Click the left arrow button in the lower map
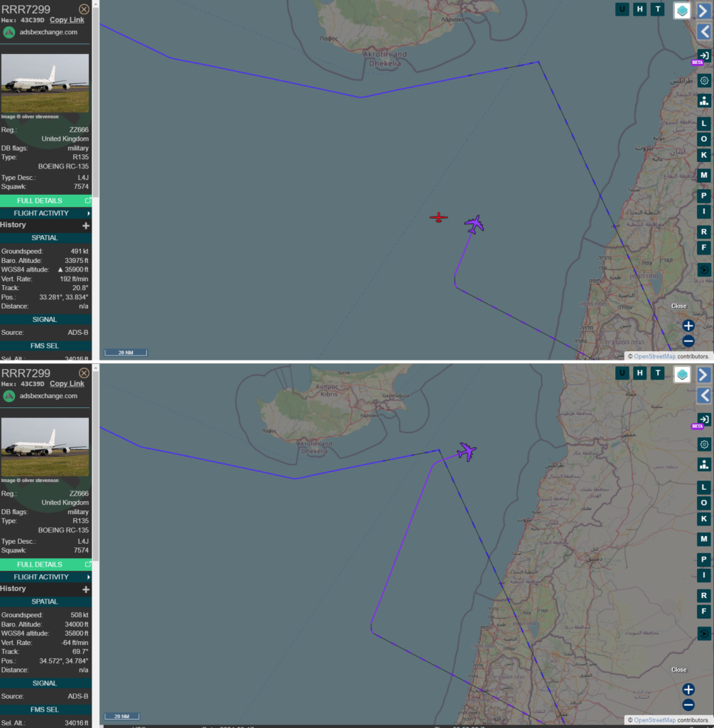The height and width of the screenshot is (728, 714). pyautogui.click(x=704, y=395)
